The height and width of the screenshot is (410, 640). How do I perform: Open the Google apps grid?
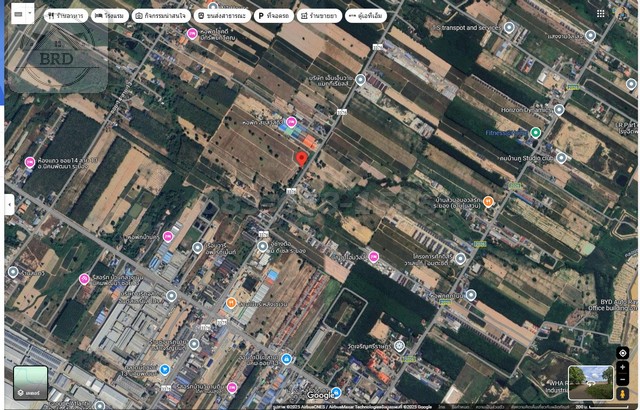600,15
